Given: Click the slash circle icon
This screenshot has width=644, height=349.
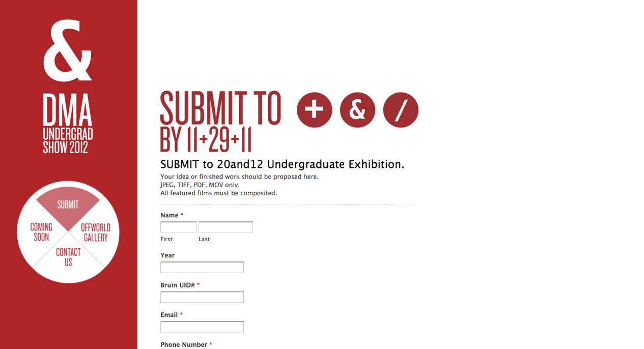Looking at the screenshot, I should click(x=401, y=110).
